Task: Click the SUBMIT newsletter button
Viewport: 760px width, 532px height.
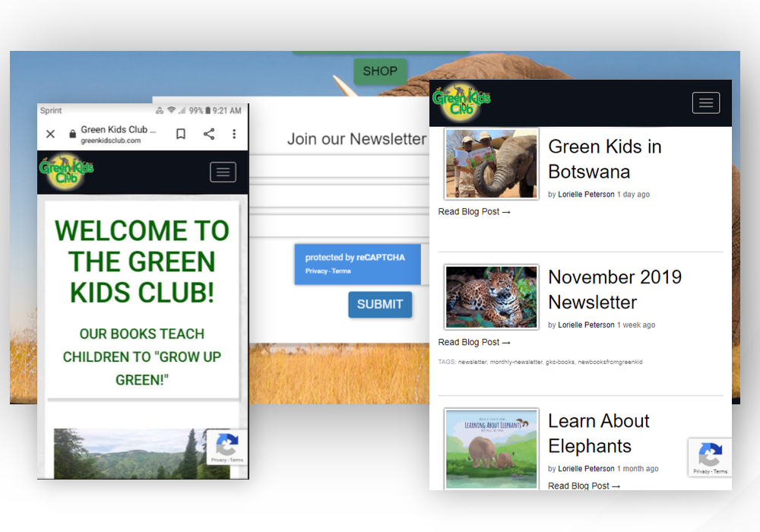Action: pos(380,304)
